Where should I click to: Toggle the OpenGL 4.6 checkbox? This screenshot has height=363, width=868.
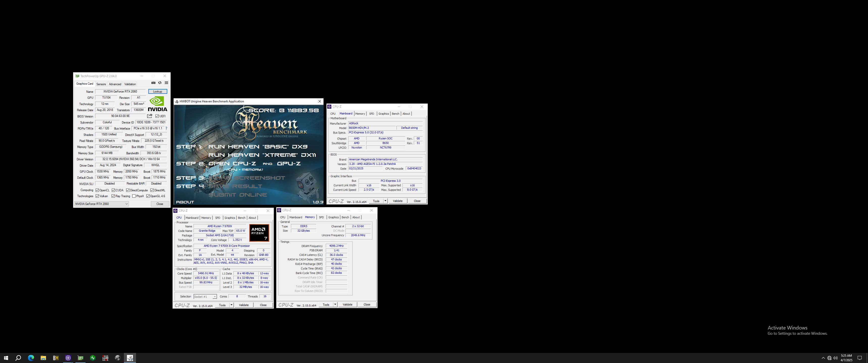tap(148, 196)
